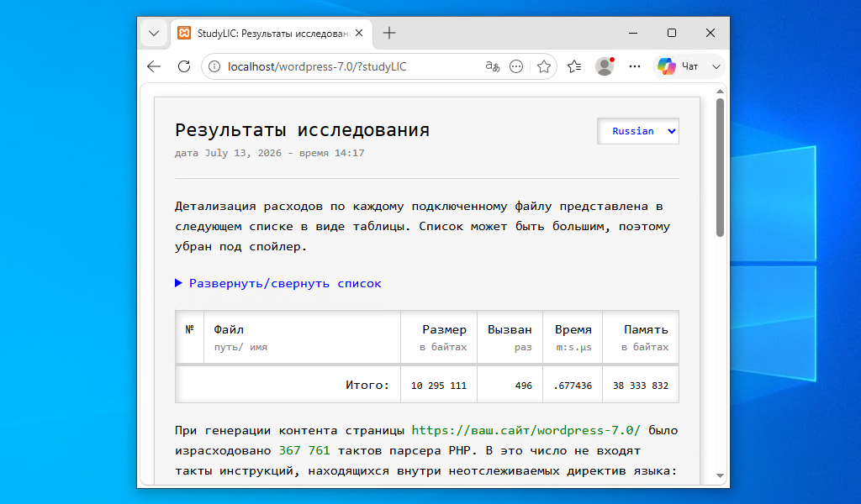861x504 pixels.
Task: Open the Copilot Чат button
Action: click(x=679, y=67)
